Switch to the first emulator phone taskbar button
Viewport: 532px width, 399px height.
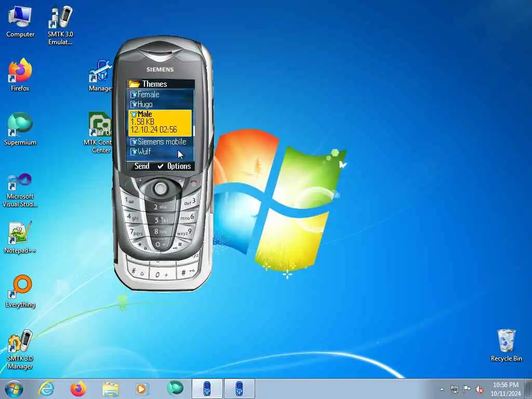pyautogui.click(x=207, y=389)
